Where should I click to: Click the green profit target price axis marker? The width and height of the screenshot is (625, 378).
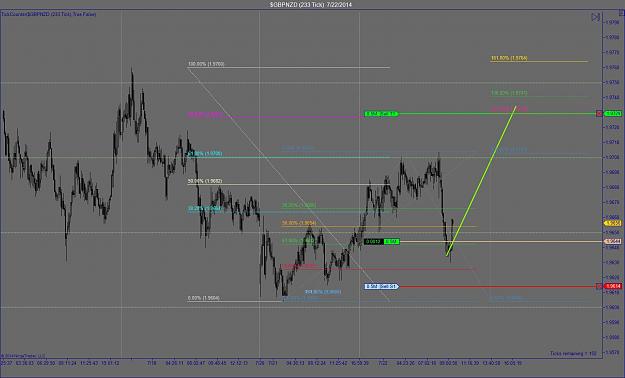point(613,114)
